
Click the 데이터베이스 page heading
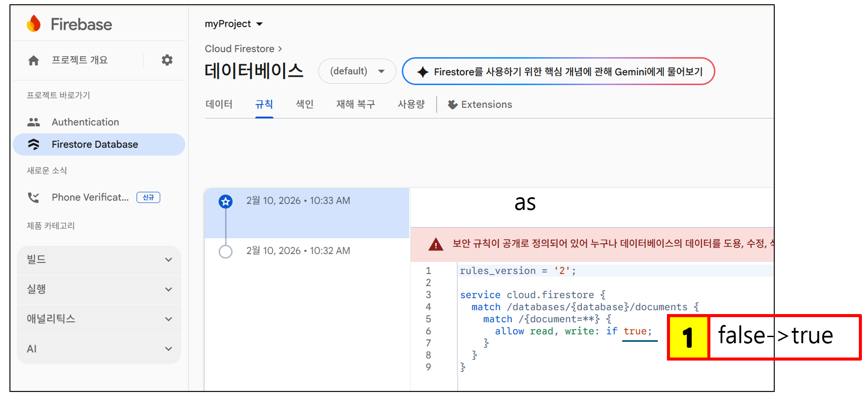click(254, 71)
